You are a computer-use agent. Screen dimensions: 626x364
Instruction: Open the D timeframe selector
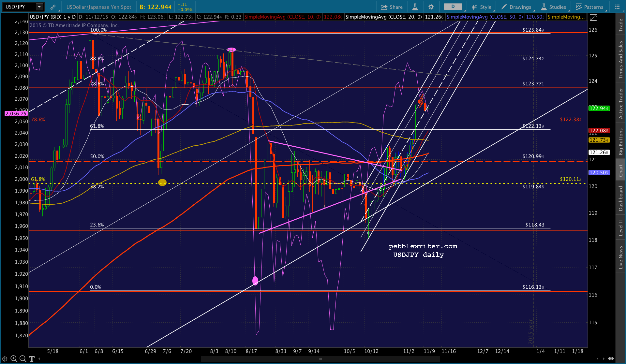click(453, 7)
